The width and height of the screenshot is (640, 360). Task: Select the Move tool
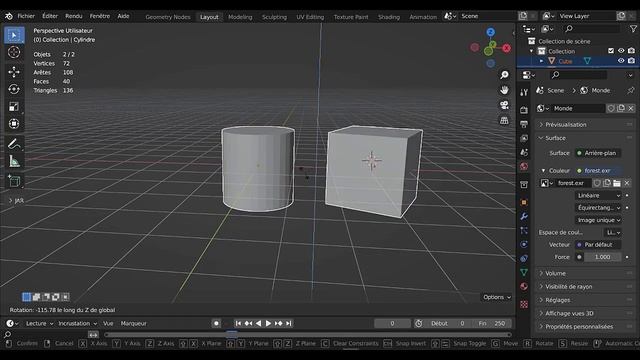point(14,72)
